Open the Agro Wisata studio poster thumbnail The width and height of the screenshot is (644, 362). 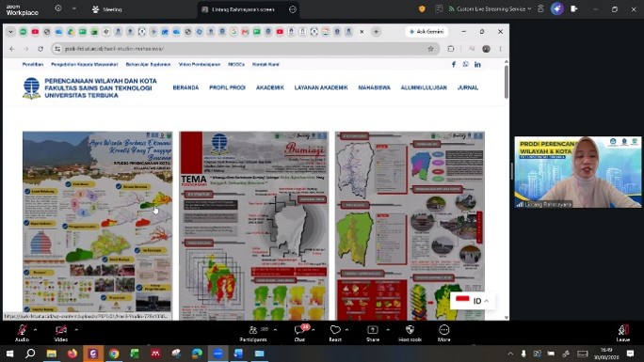(97, 226)
